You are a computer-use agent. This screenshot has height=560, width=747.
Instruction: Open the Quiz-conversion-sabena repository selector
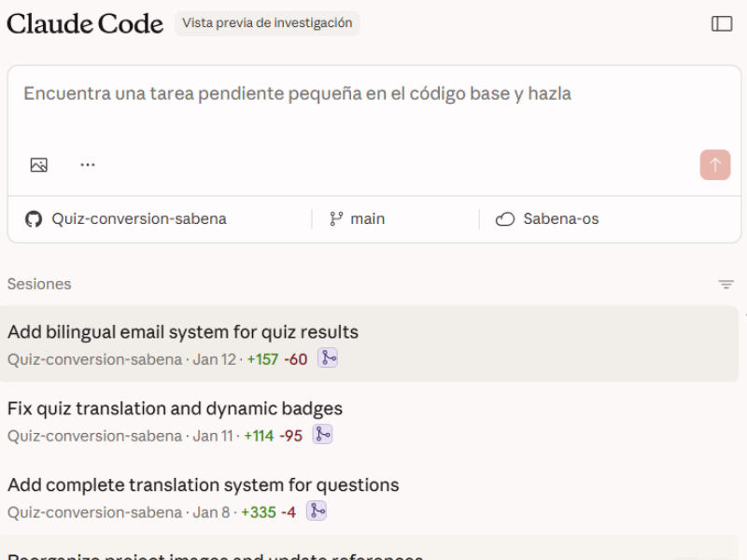(x=138, y=219)
